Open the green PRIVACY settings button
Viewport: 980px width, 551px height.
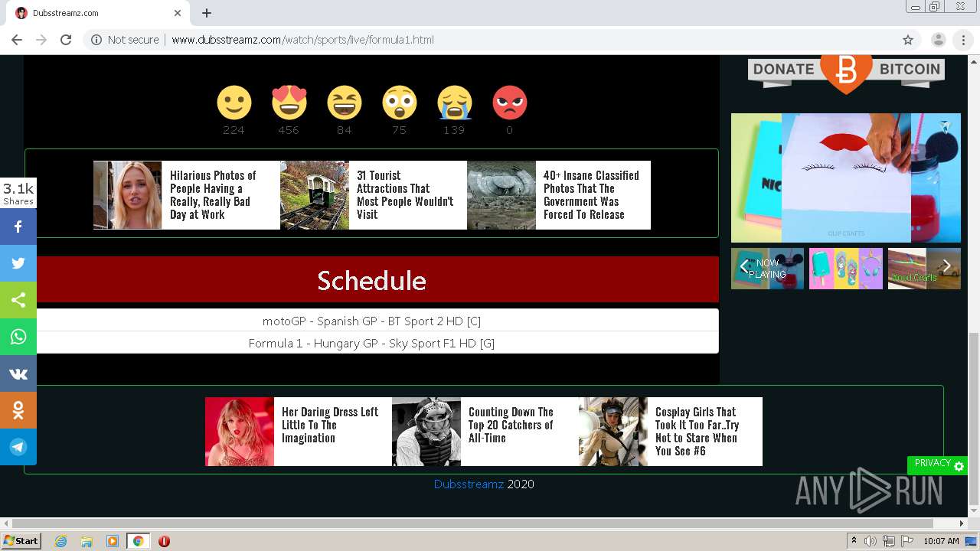(x=937, y=465)
